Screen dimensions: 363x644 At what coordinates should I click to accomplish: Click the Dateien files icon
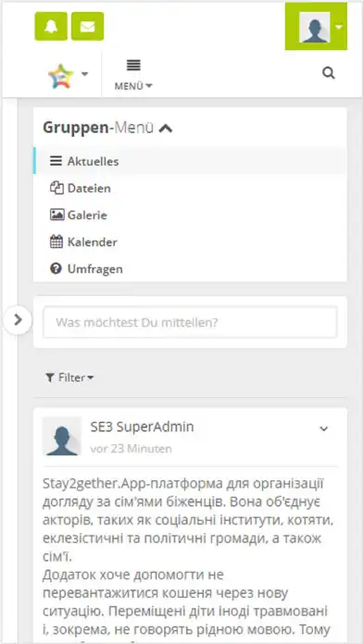tap(56, 188)
